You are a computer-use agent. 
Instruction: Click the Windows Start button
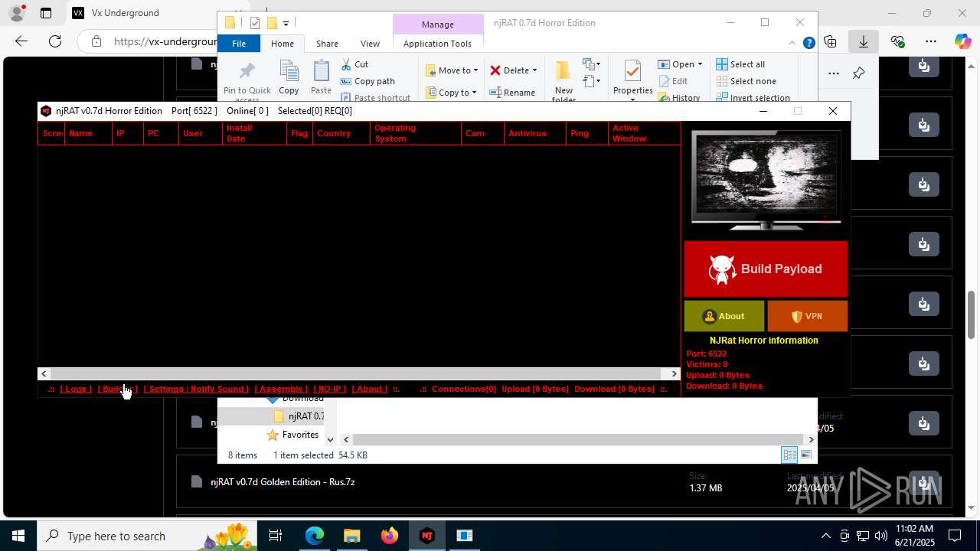coord(18,536)
